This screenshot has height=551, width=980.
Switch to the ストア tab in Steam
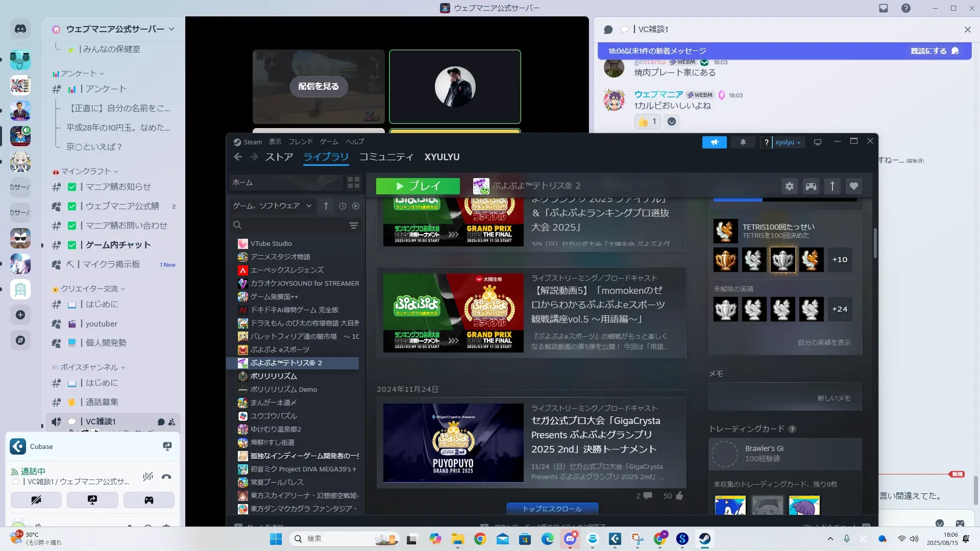click(279, 157)
